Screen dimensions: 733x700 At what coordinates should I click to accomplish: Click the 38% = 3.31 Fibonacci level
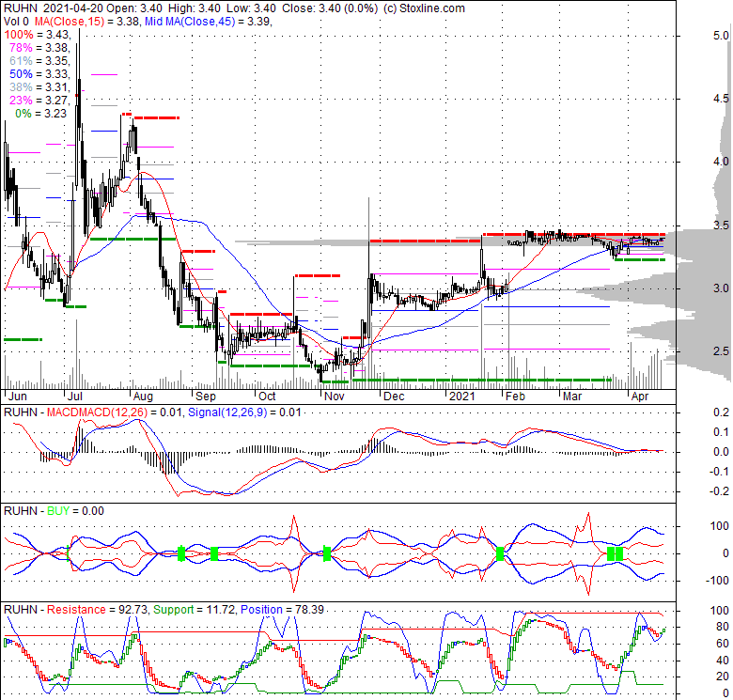[x=39, y=87]
